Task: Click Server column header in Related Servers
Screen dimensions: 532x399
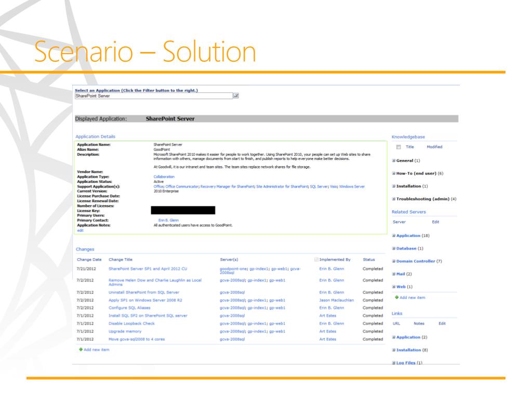Action: (x=400, y=222)
